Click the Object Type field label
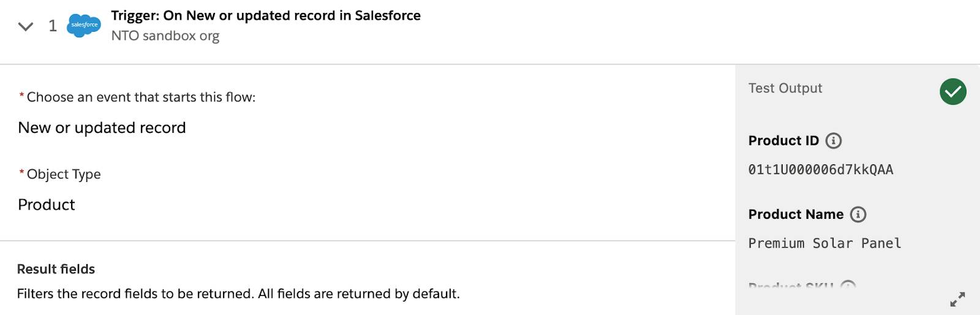 (64, 175)
